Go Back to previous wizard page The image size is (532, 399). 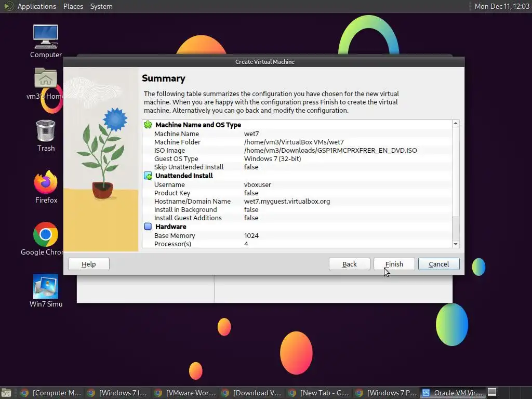click(x=349, y=264)
